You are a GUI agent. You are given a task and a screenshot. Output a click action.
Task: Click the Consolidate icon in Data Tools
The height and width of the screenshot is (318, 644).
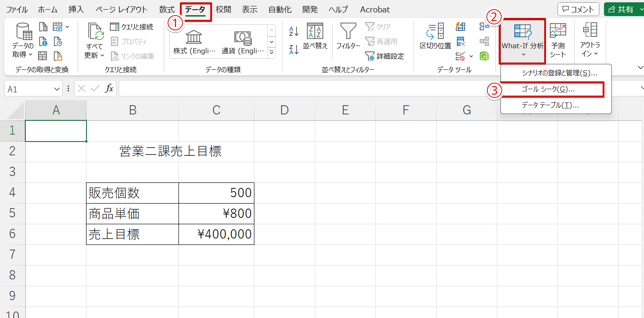(484, 27)
